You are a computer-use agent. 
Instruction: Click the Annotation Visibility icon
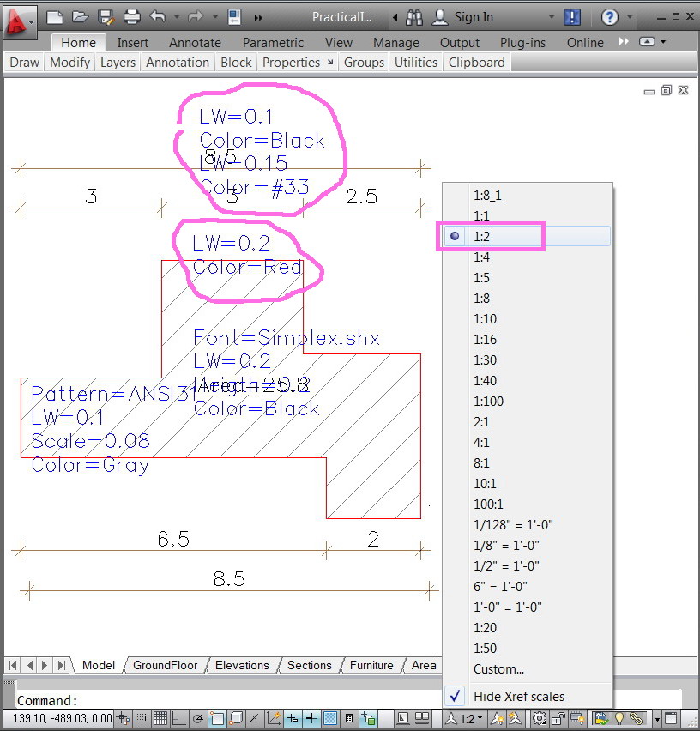pos(497,718)
